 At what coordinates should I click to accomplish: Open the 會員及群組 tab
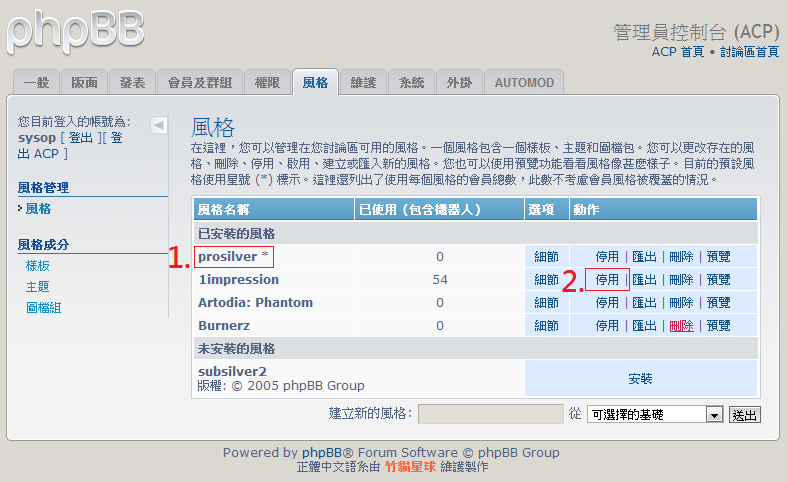[200, 83]
